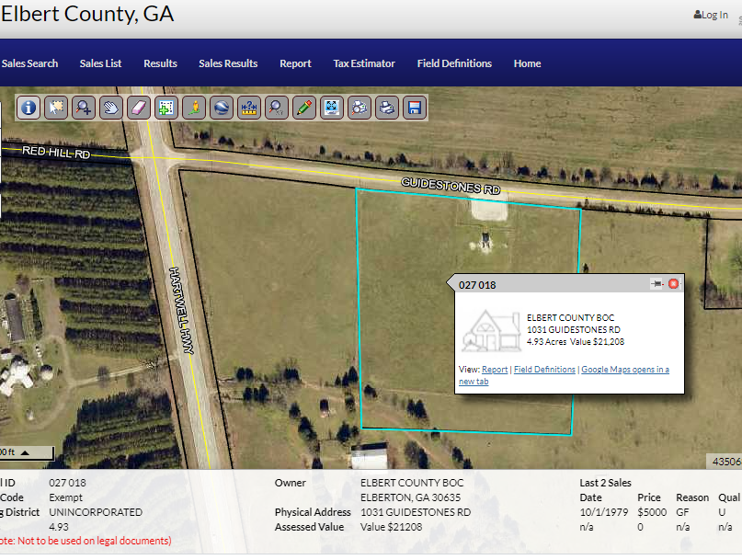
Task: Open Google Maps link in popup
Action: click(x=624, y=370)
